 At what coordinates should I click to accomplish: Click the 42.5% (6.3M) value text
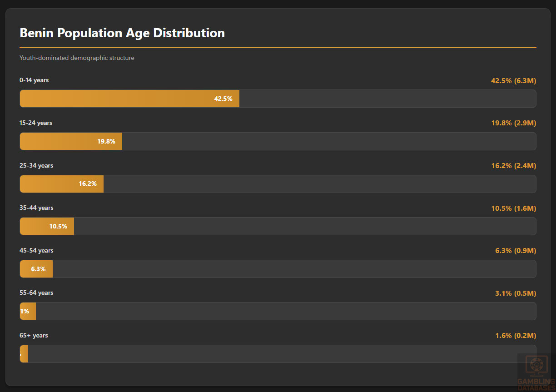513,81
